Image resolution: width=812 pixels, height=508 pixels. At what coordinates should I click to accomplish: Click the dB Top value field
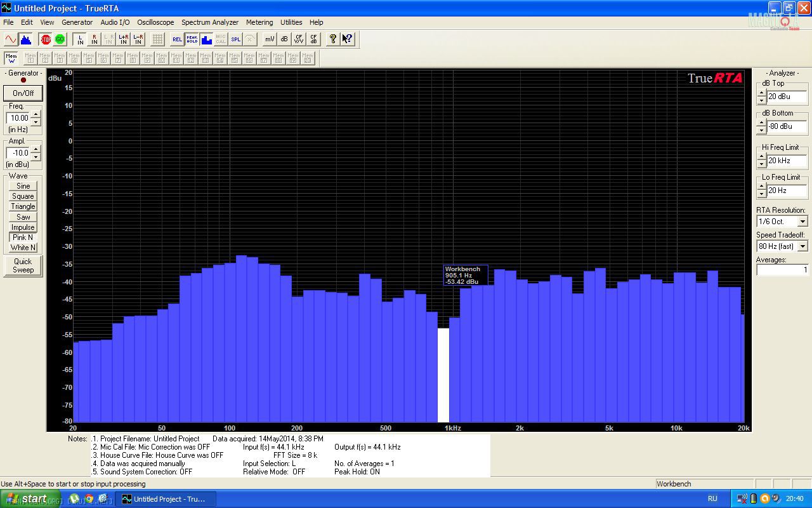pos(787,97)
